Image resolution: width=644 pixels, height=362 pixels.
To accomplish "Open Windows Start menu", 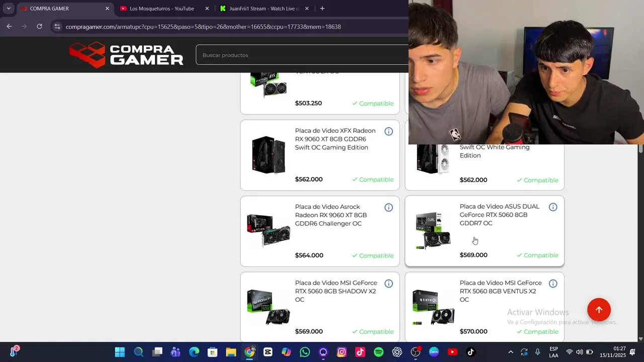I will coord(120,352).
